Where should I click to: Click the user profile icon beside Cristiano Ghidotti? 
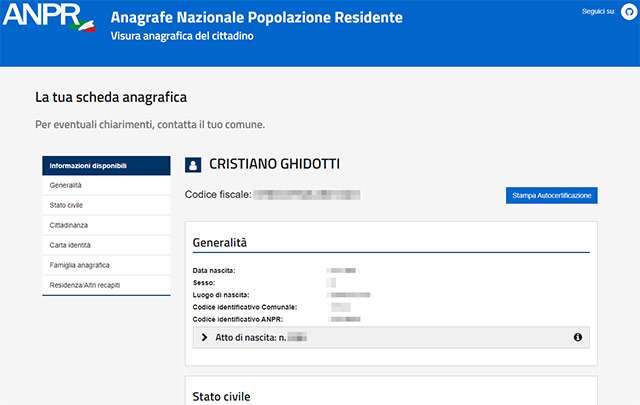click(x=193, y=165)
